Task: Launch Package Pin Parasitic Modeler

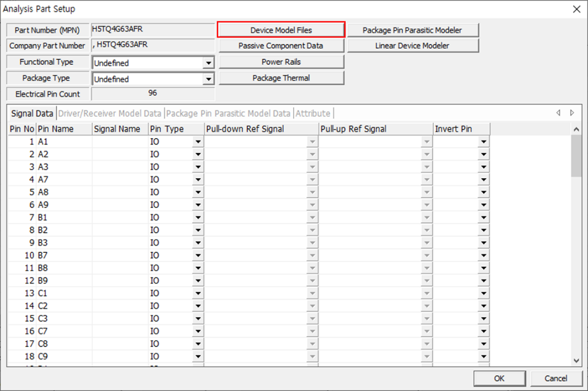Action: point(412,30)
